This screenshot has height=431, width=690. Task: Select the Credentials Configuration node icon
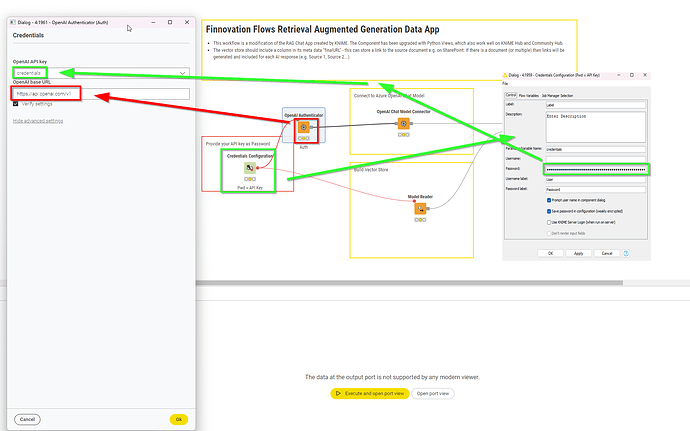coord(250,168)
